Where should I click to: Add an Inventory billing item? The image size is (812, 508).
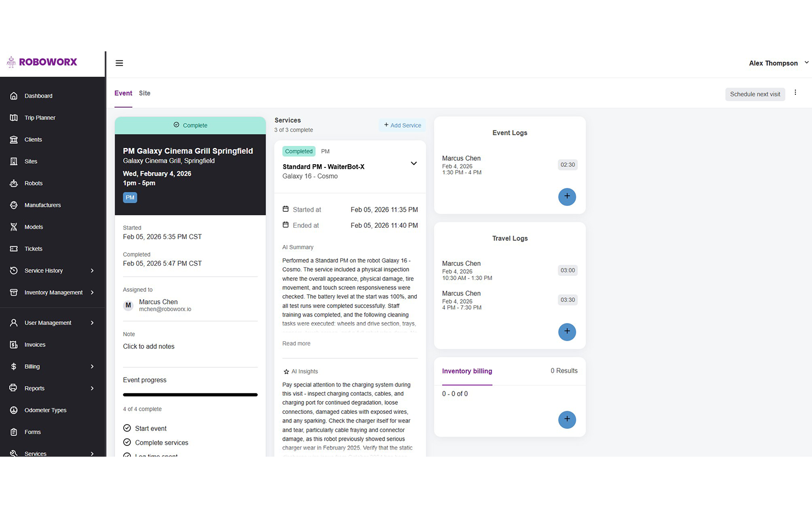click(x=566, y=419)
